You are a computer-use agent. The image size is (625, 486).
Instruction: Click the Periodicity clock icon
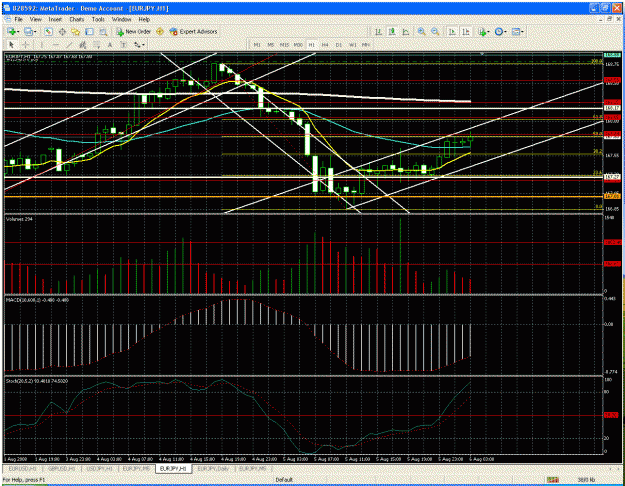pos(498,31)
